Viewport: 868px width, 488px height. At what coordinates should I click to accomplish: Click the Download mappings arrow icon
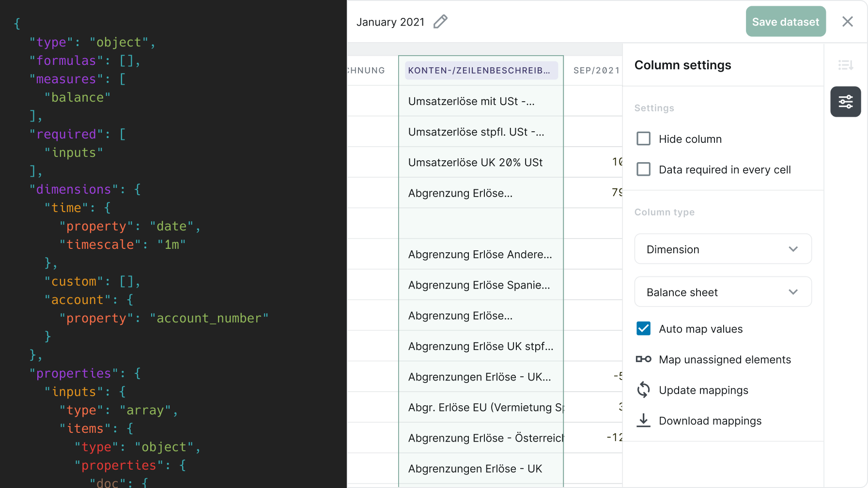[643, 420]
